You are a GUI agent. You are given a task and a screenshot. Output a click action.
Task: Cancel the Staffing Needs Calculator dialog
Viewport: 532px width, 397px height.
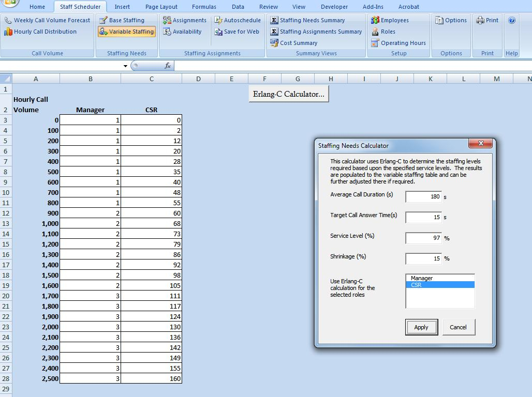(458, 327)
